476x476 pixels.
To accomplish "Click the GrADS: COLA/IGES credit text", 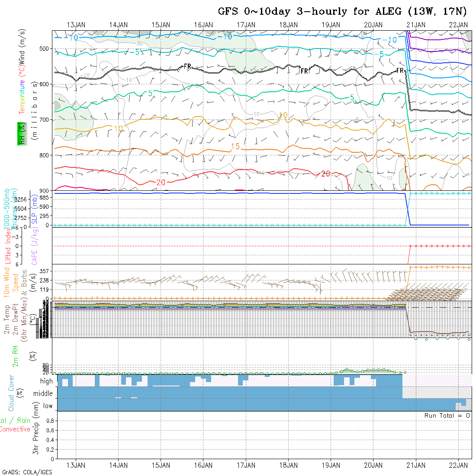I will [27, 472].
